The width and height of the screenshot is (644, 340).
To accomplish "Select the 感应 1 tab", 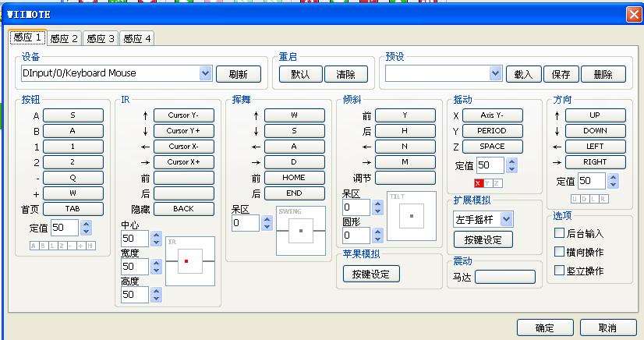I will (27, 37).
